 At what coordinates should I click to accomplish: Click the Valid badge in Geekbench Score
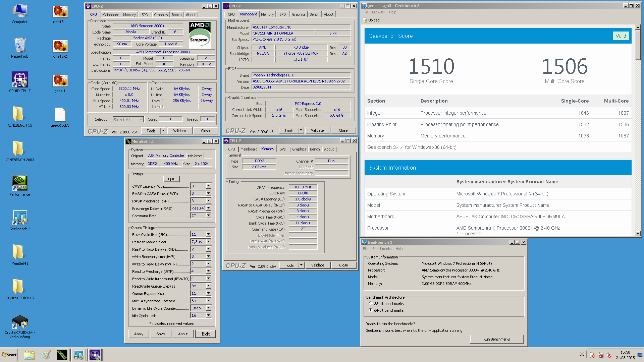[x=621, y=36]
